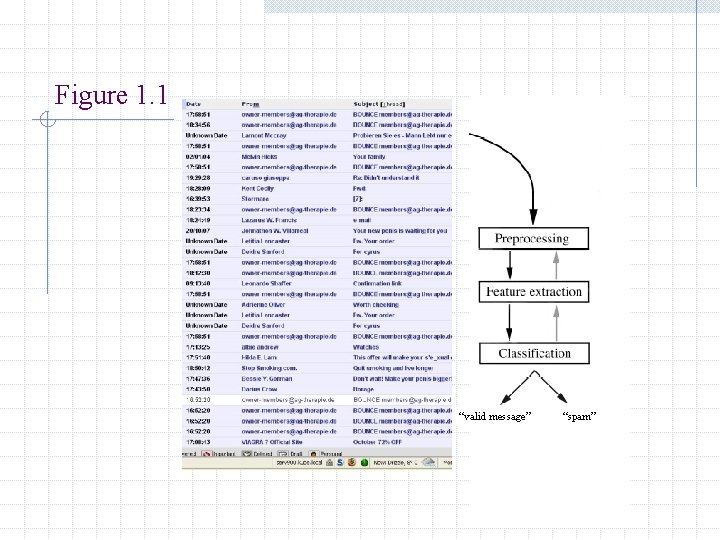Open message from Melvin Hicks
This screenshot has width=720, height=540.
point(259,157)
